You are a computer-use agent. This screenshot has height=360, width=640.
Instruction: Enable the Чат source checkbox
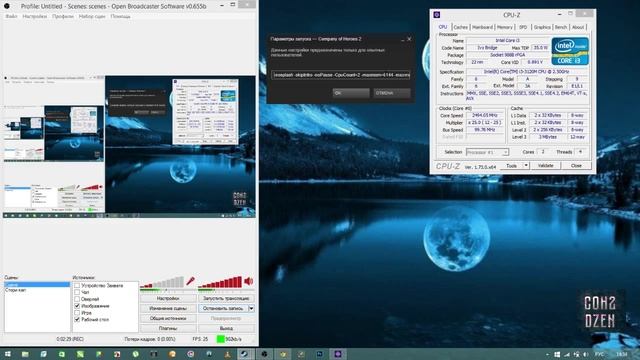coord(77,292)
